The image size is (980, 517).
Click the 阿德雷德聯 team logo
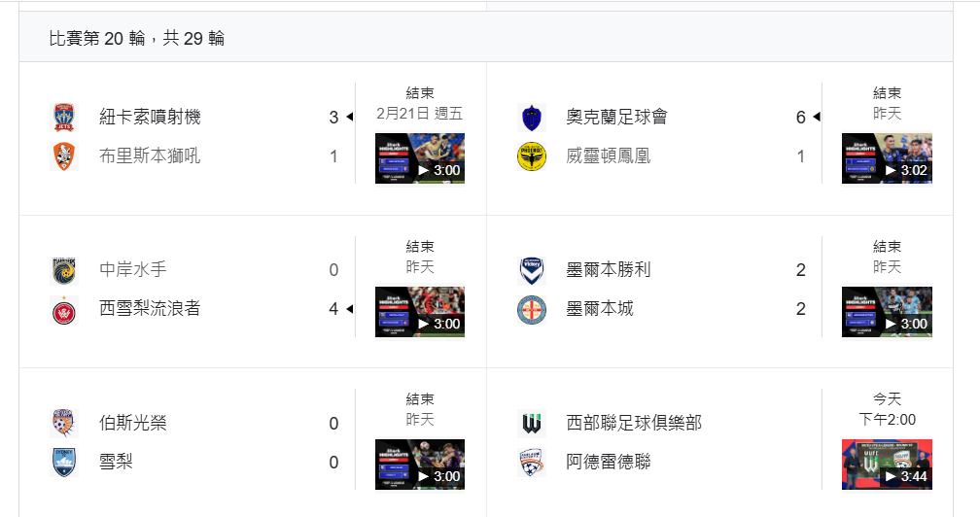(531, 463)
